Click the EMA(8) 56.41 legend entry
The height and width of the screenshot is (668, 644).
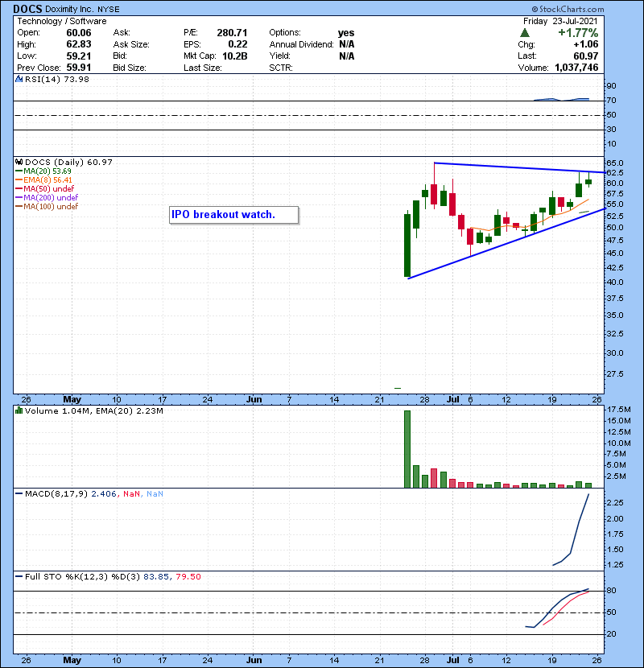pyautogui.click(x=44, y=180)
